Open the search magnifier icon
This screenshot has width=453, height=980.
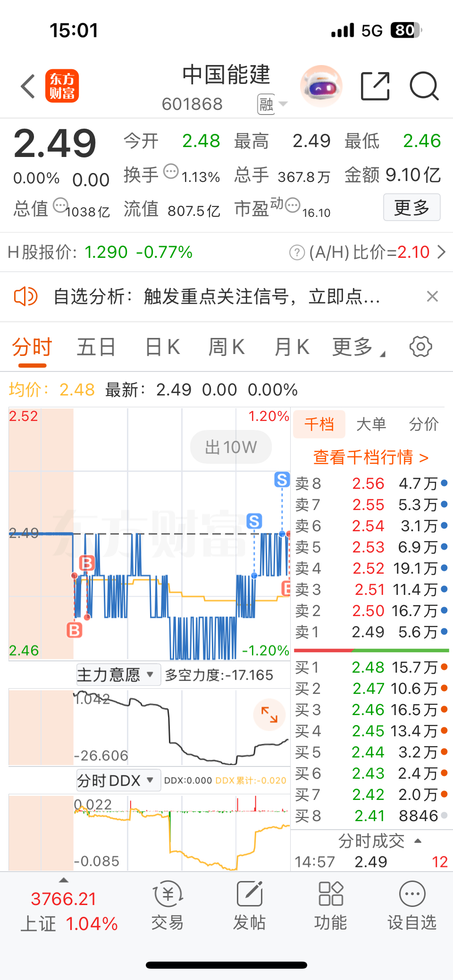424,86
